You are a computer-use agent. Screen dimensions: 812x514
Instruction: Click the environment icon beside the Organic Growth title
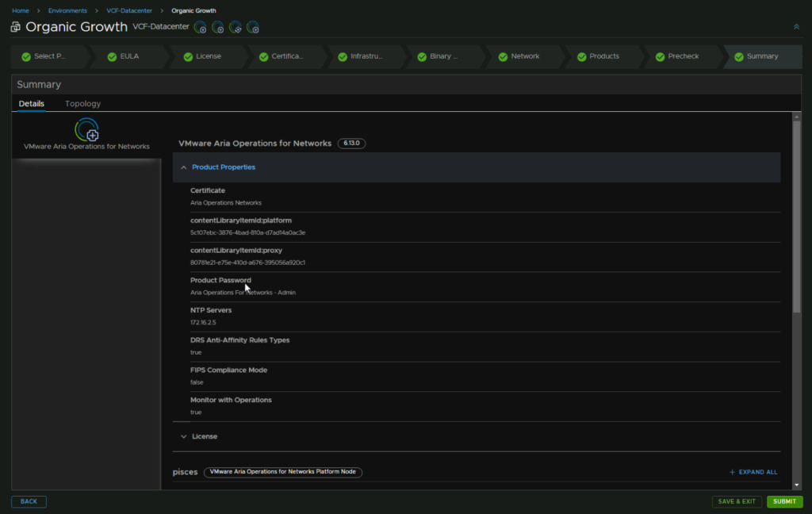coord(16,27)
